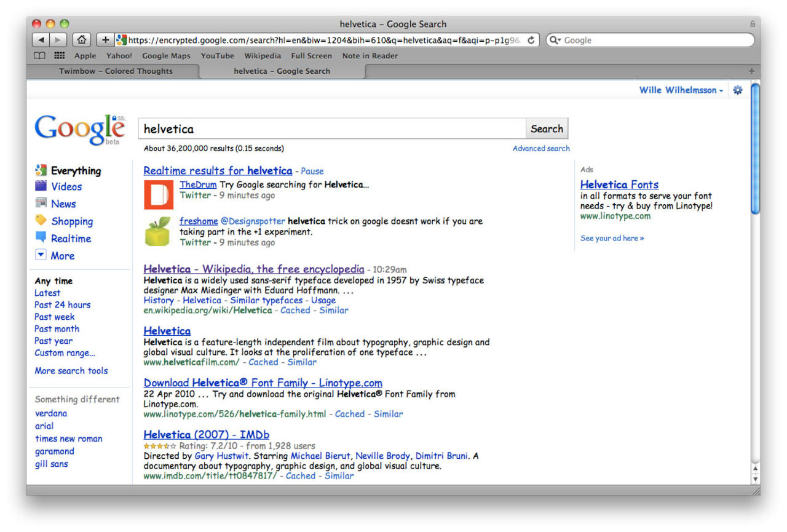Expand the More search categories arrow

click(x=41, y=255)
